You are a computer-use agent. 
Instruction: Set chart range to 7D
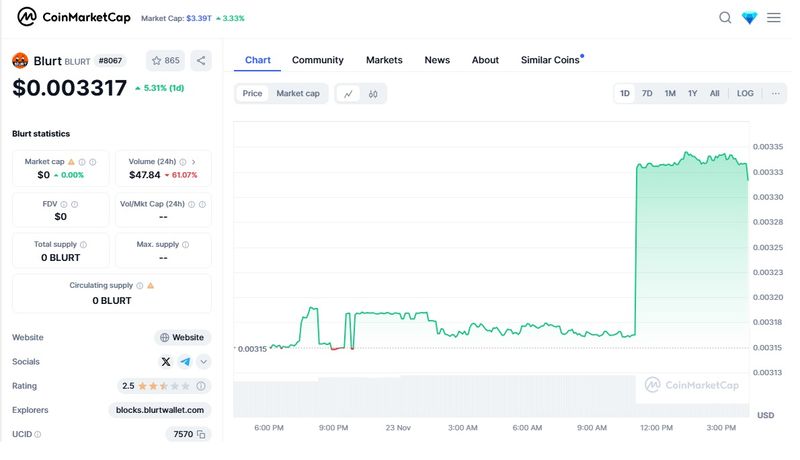pos(647,93)
